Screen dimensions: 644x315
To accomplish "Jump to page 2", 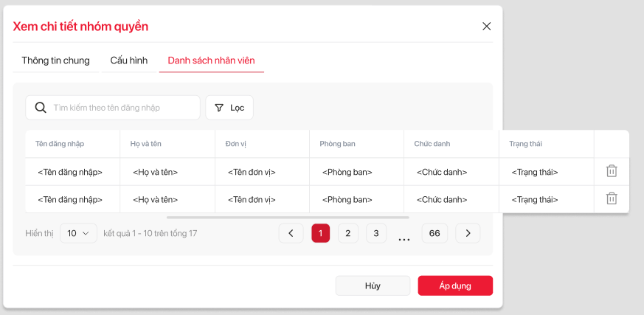I will point(348,233).
